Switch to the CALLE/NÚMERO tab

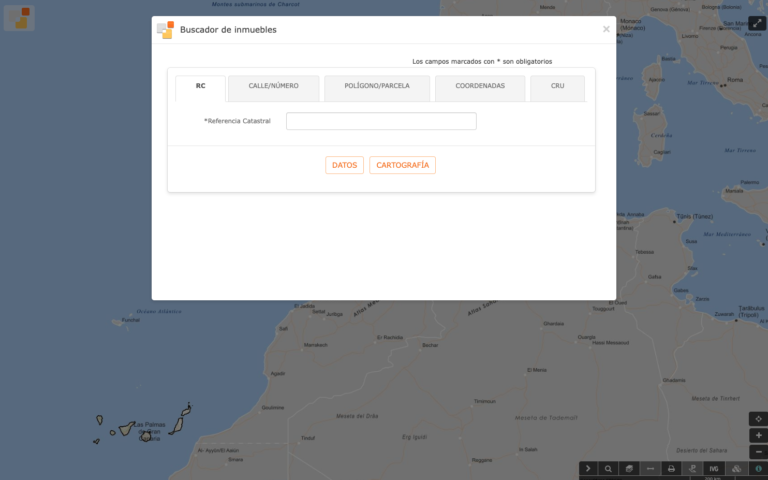[273, 88]
